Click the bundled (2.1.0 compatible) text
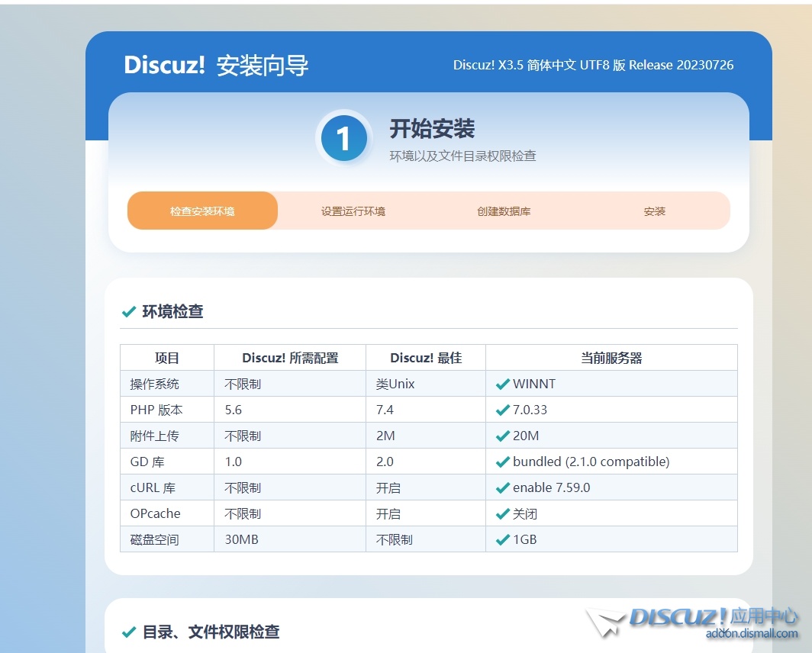Viewport: 812px width, 653px height. [591, 462]
